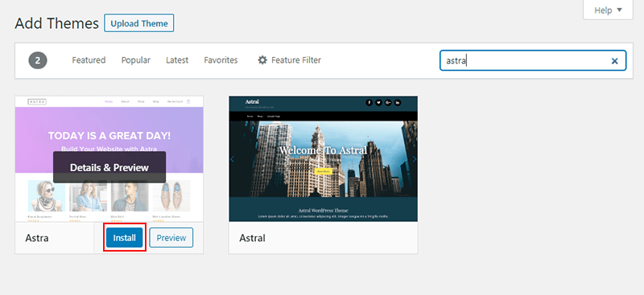Expand the Help dropdown

pos(608,10)
